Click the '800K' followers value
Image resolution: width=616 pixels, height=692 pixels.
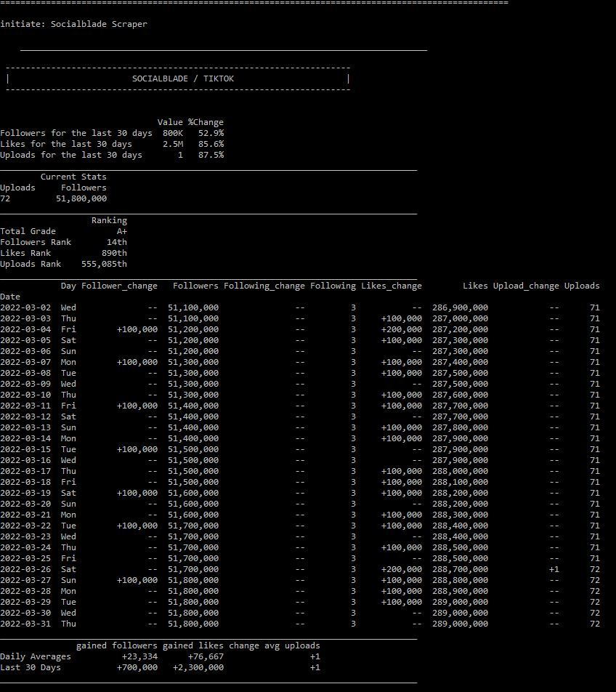(173, 133)
